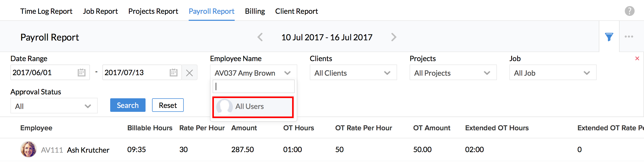Click the Employee column header
This screenshot has width=644, height=168.
[36, 128]
